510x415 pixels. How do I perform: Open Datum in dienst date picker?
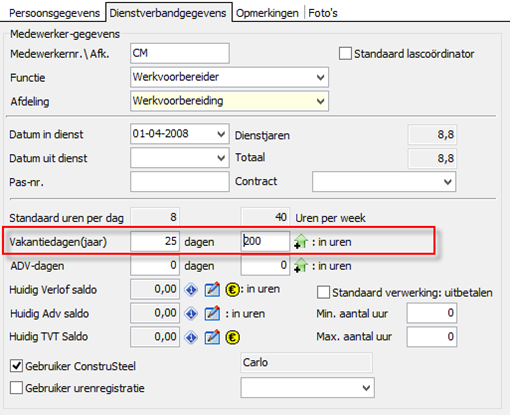click(x=221, y=134)
